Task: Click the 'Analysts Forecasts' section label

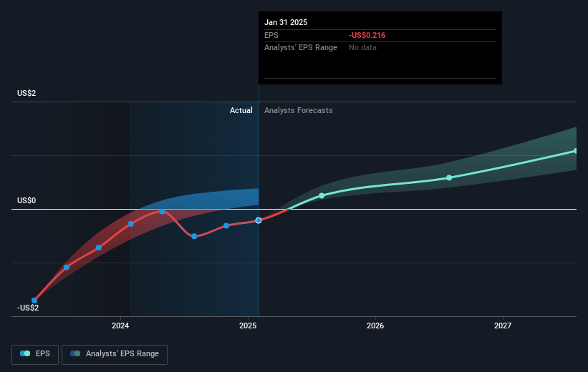Action: [x=299, y=110]
